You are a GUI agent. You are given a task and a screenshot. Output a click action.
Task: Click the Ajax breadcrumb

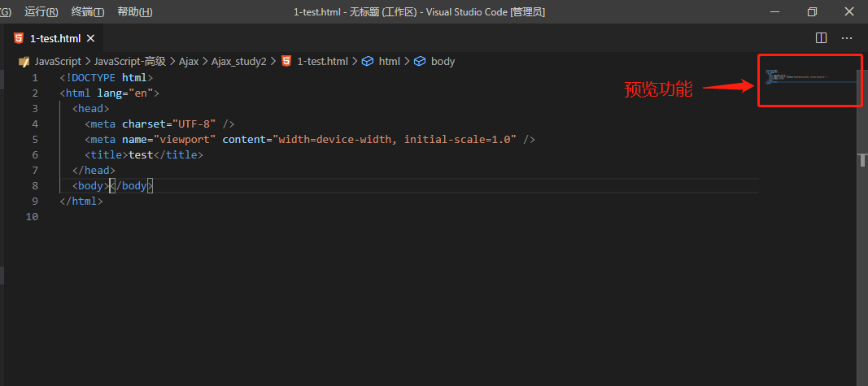coord(188,62)
